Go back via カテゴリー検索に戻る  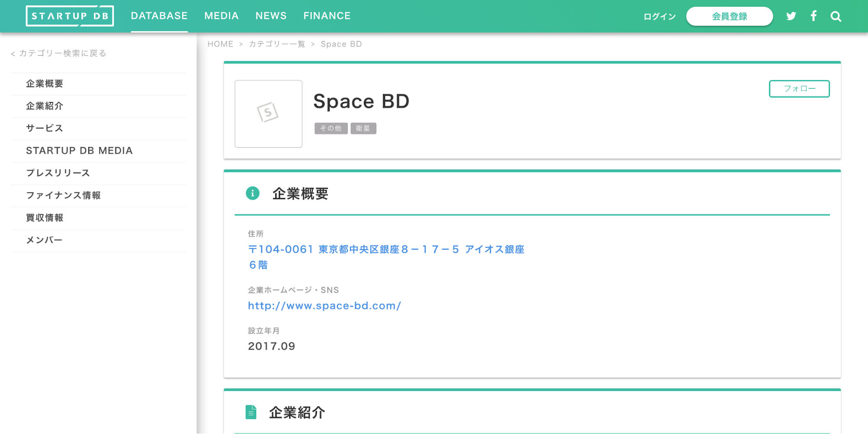click(59, 53)
